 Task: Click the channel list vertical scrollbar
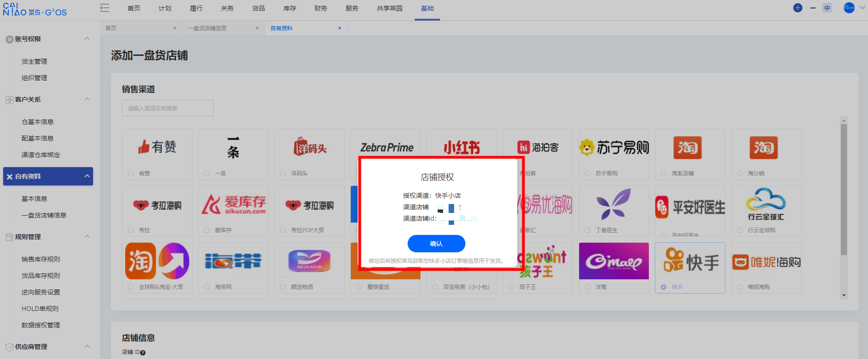pos(844,189)
